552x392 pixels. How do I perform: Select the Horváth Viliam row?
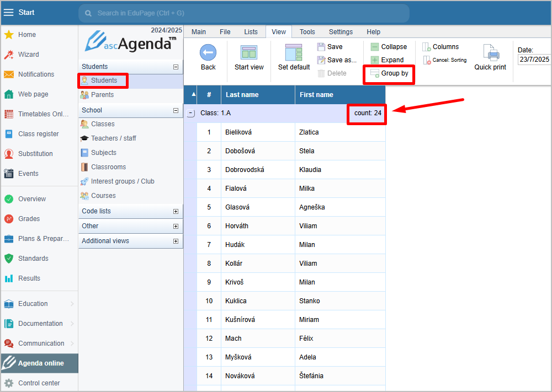tap(291, 226)
